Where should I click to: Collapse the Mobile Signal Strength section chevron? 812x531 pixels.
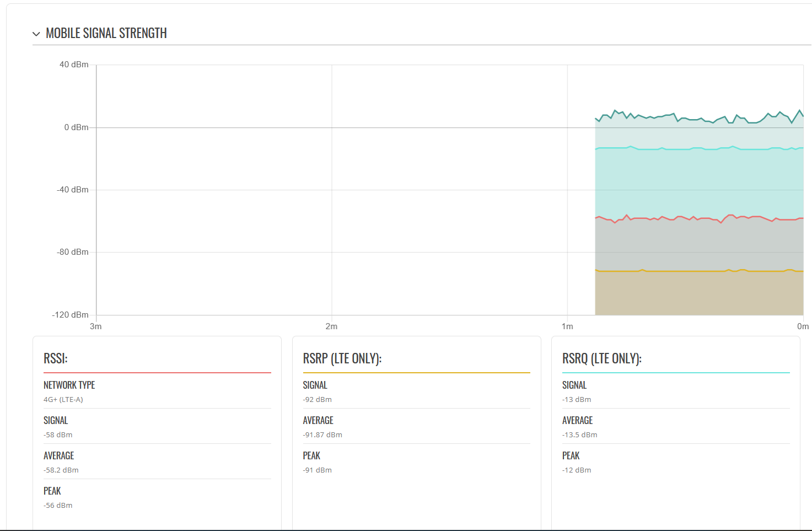click(36, 34)
